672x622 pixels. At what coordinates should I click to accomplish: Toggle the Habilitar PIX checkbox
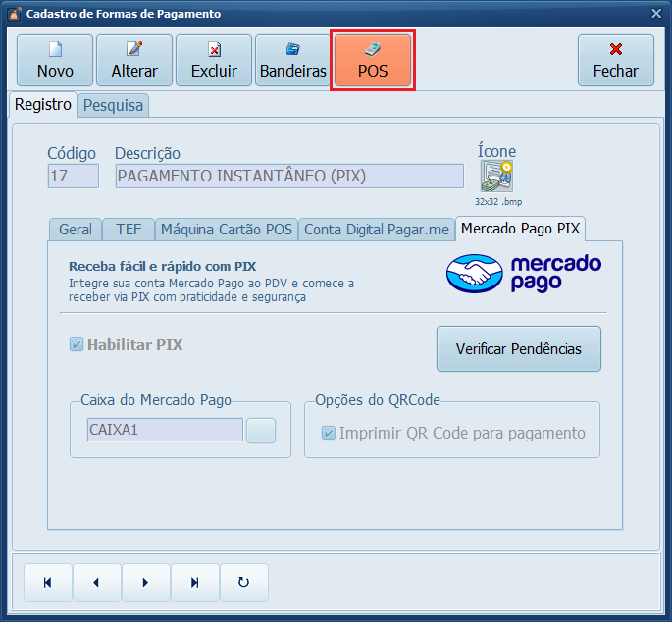[77, 345]
